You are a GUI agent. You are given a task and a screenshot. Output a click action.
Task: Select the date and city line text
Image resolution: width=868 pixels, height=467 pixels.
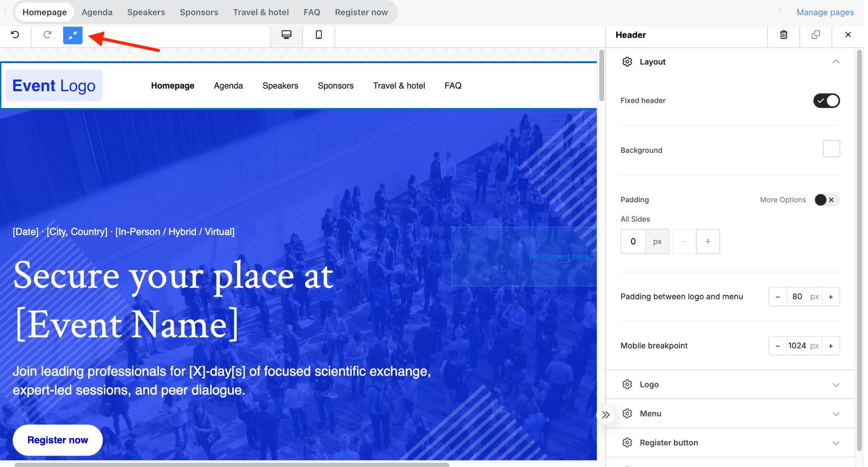tap(123, 232)
